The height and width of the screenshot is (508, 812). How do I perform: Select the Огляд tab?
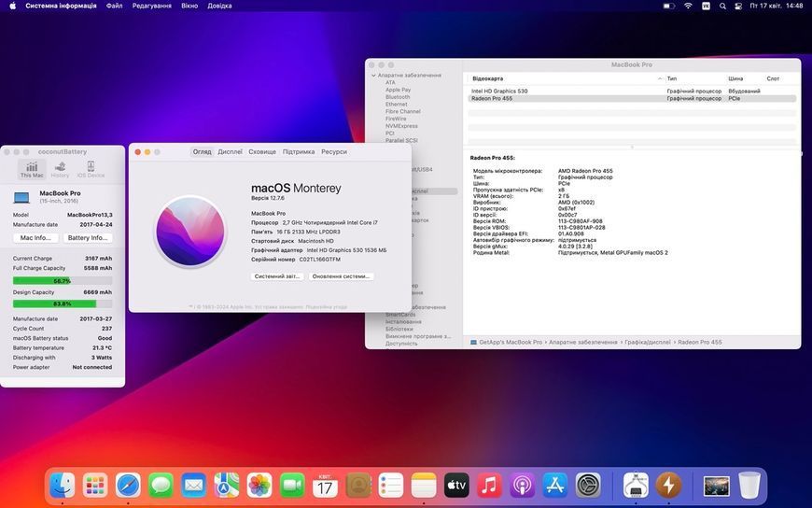202,152
